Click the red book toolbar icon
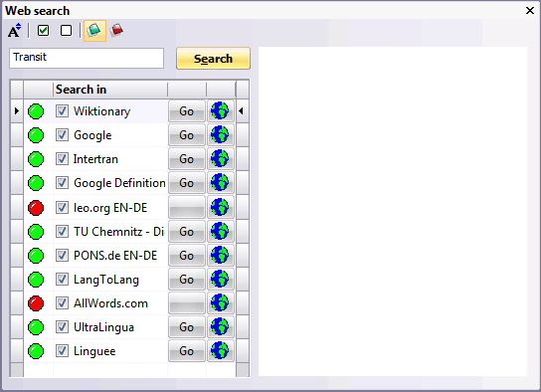541x392 pixels. tap(117, 30)
